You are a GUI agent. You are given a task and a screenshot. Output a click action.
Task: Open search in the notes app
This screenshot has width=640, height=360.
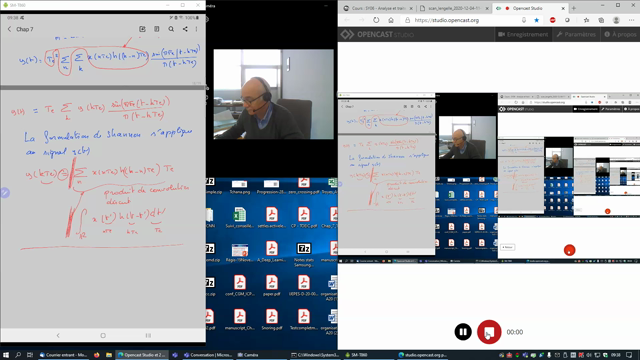(x=171, y=29)
